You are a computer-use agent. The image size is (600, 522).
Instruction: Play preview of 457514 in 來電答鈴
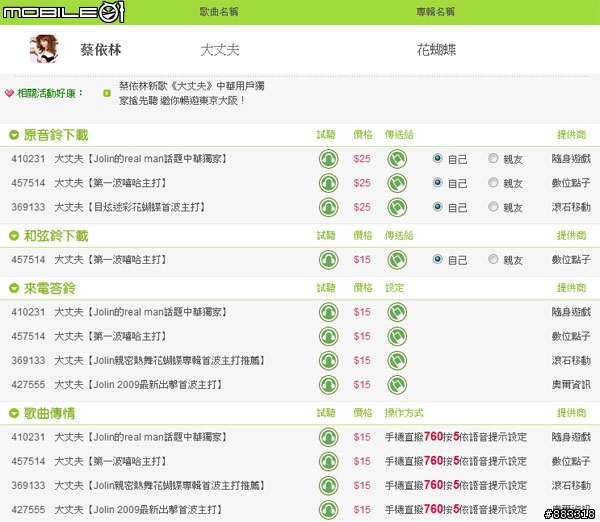[328, 336]
